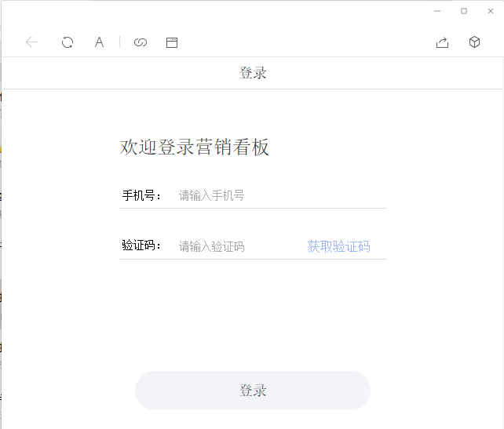
Task: Focus the verification code input field
Action: pos(239,246)
